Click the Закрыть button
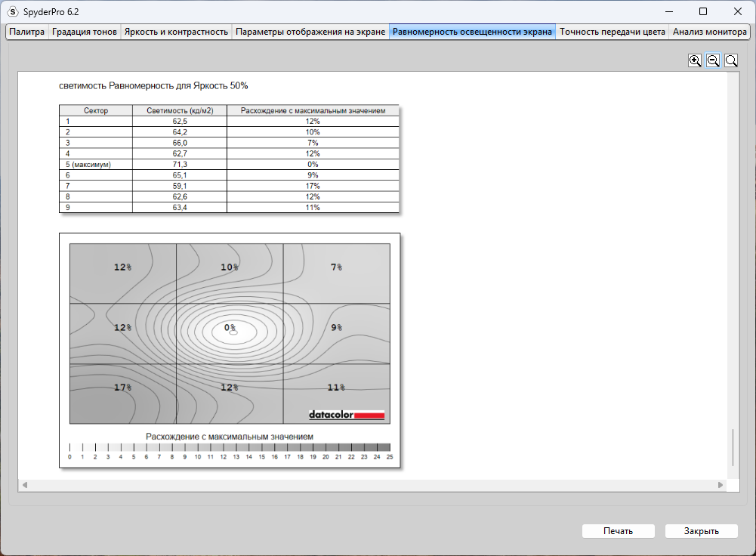 pos(702,531)
